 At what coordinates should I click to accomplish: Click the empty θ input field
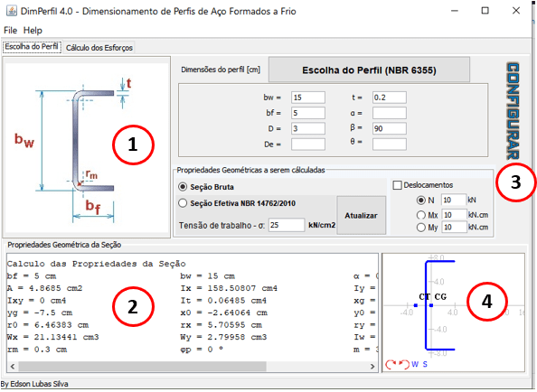pos(390,144)
